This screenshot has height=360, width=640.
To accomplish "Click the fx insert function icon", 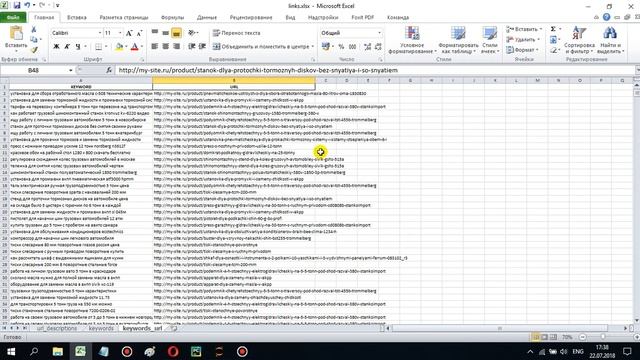I will click(x=109, y=70).
